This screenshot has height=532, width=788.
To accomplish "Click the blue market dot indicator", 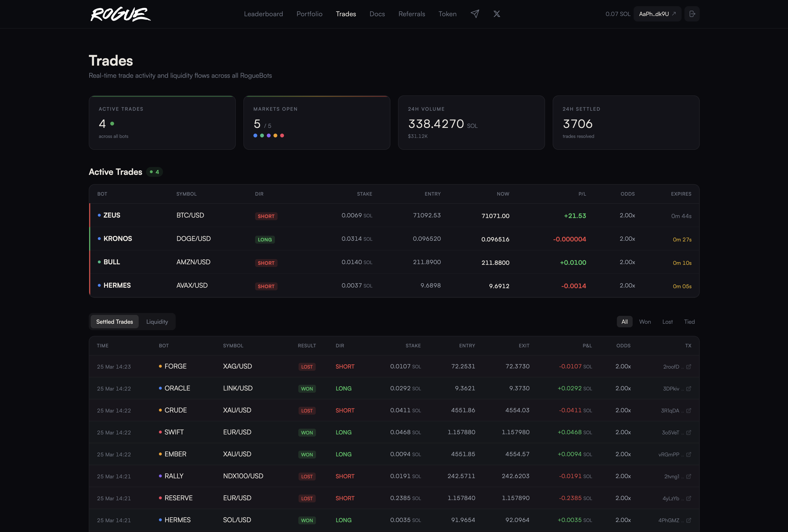I will 255,136.
